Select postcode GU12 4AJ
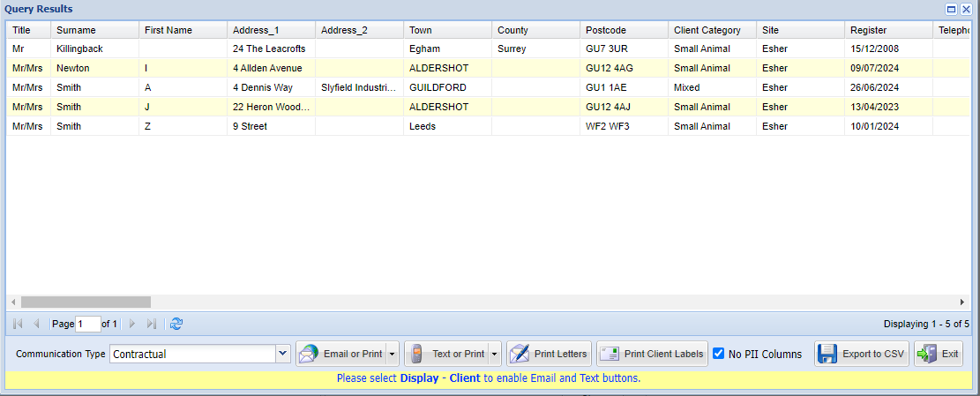The image size is (980, 396). 624,107
